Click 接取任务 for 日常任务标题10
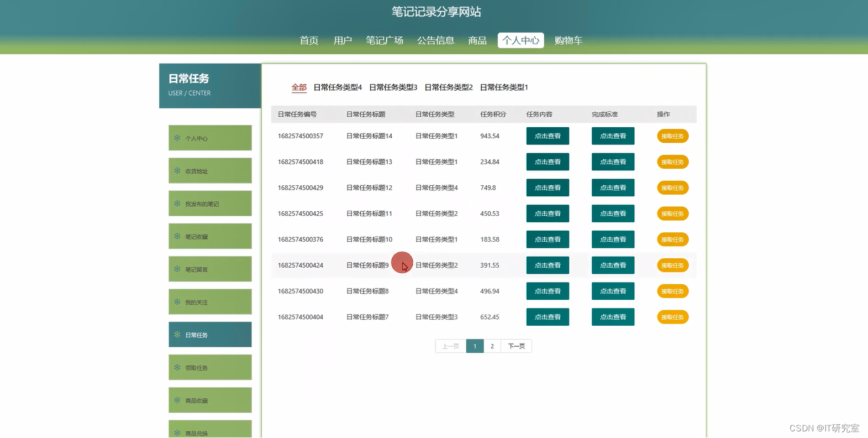The height and width of the screenshot is (438, 868). [x=672, y=239]
